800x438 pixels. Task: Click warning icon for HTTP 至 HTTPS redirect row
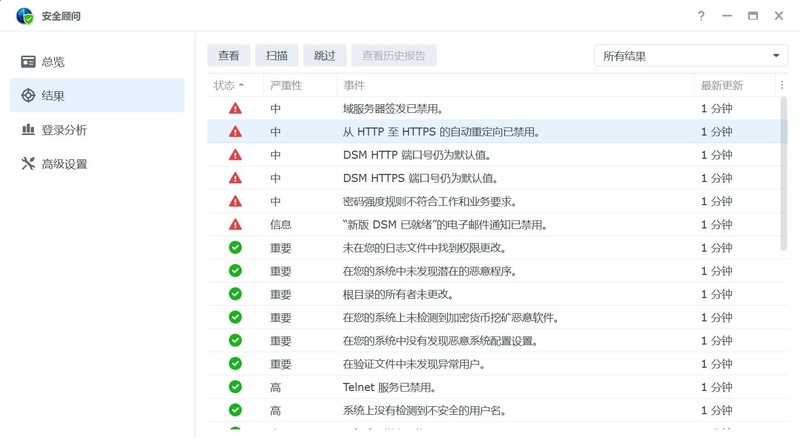[235, 132]
